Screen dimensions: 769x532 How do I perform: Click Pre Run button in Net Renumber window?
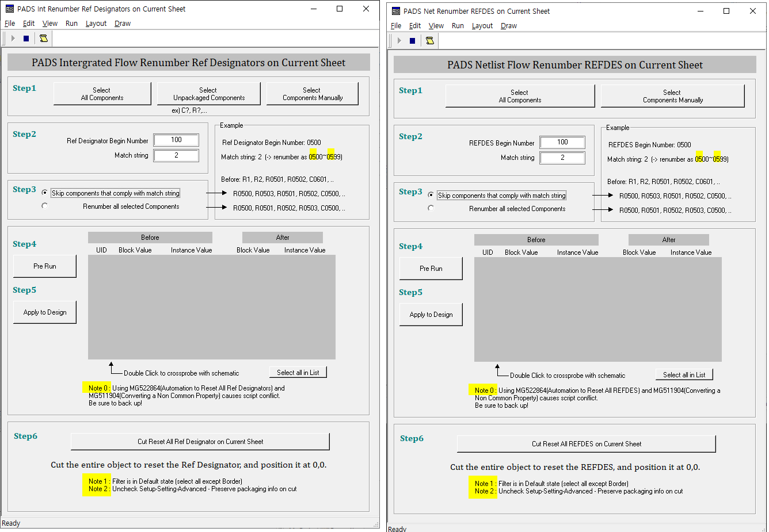tap(431, 269)
